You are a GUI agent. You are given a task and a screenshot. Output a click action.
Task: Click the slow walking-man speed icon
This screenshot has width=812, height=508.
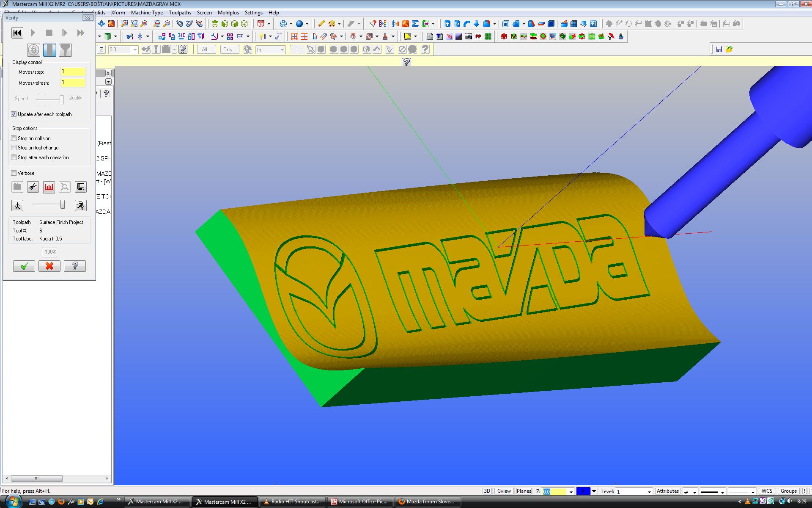pyautogui.click(x=17, y=205)
